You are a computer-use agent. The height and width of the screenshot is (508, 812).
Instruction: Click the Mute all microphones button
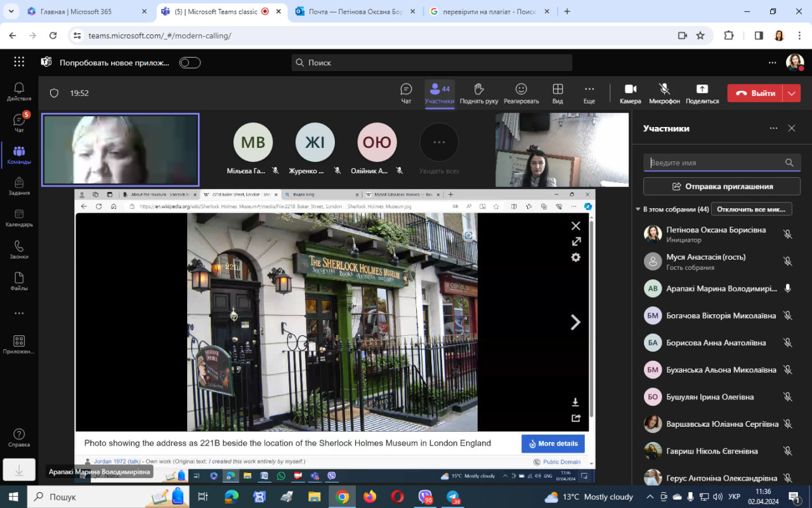(751, 209)
